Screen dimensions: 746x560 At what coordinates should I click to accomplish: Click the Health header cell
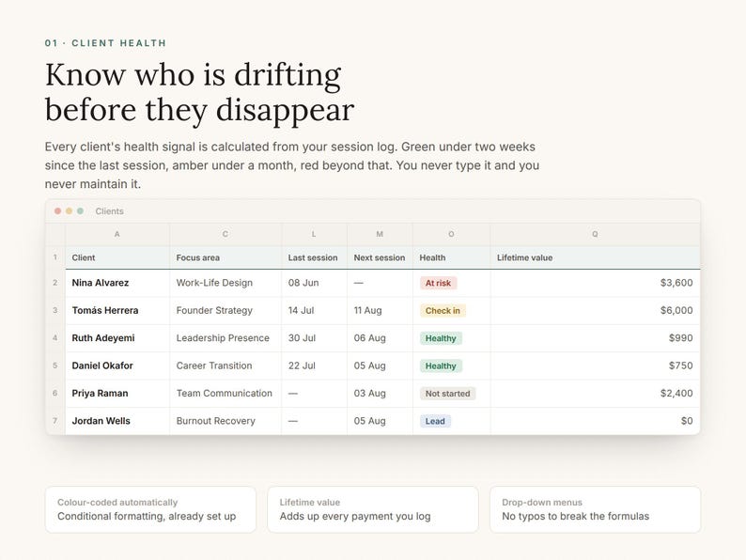(451, 257)
